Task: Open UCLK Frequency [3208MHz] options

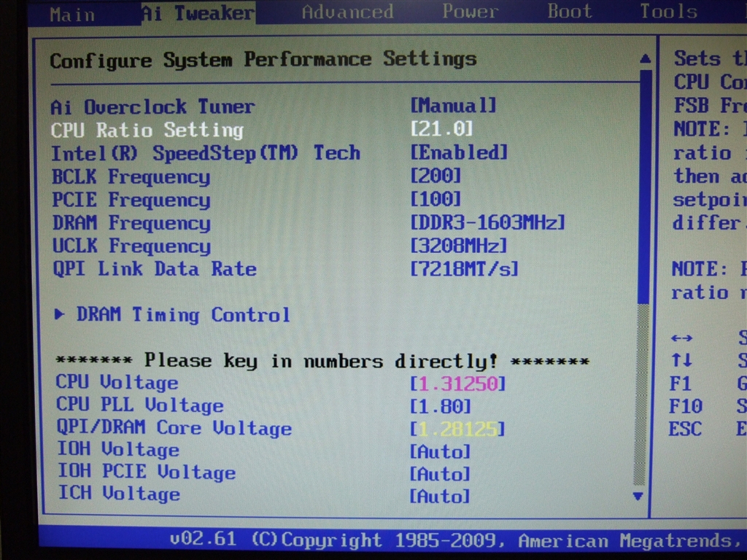Action: coord(458,246)
